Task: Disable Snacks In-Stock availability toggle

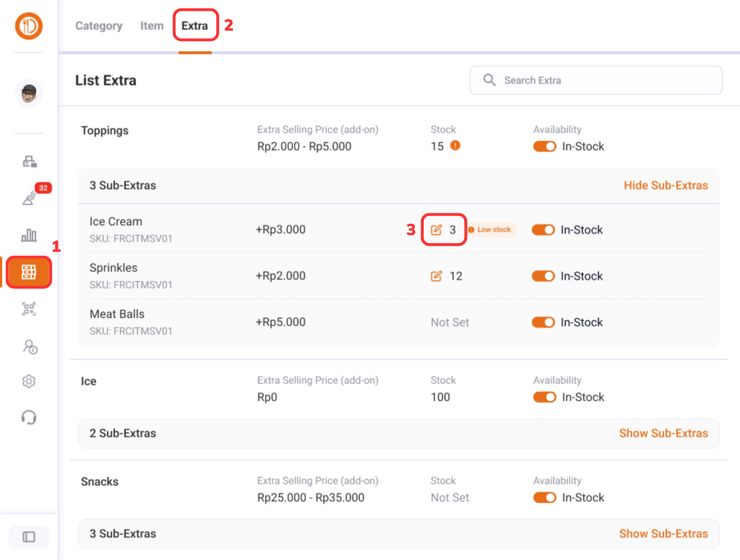Action: coord(544,497)
